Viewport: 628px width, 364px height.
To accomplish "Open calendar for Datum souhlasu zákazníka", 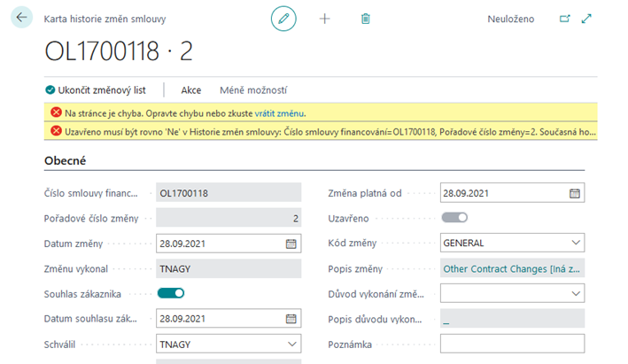I will 291,319.
